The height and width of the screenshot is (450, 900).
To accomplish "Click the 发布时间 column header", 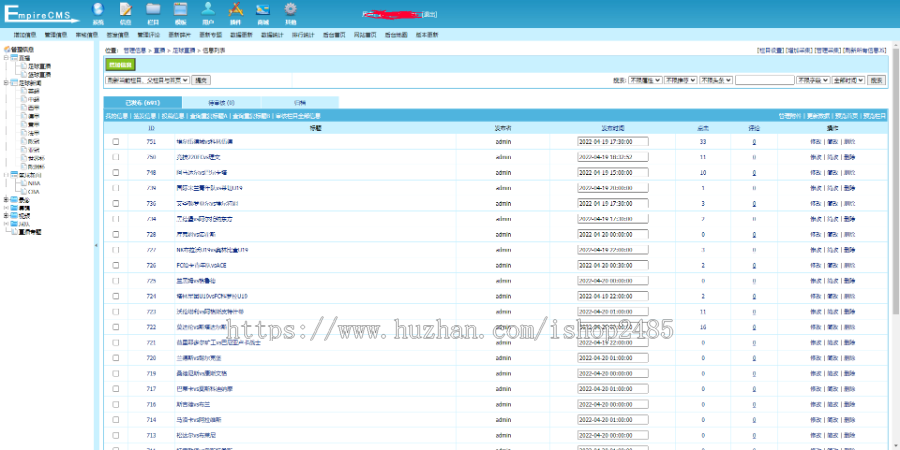I will click(x=612, y=128).
